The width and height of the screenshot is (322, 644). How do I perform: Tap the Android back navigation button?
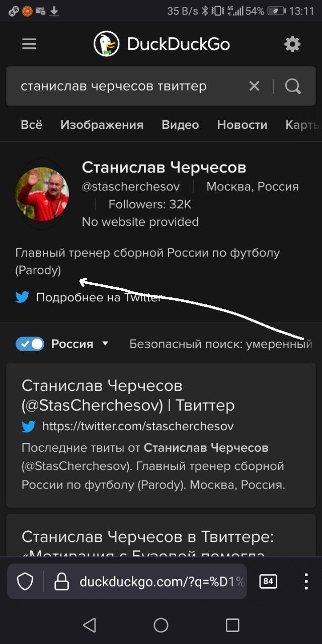[x=89, y=625]
